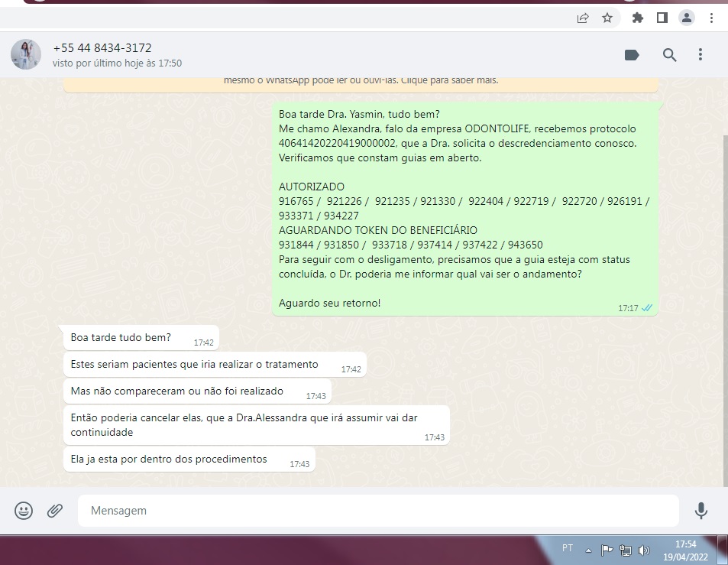Open the Chrome profile avatar
The height and width of the screenshot is (565, 728).
[x=687, y=18]
